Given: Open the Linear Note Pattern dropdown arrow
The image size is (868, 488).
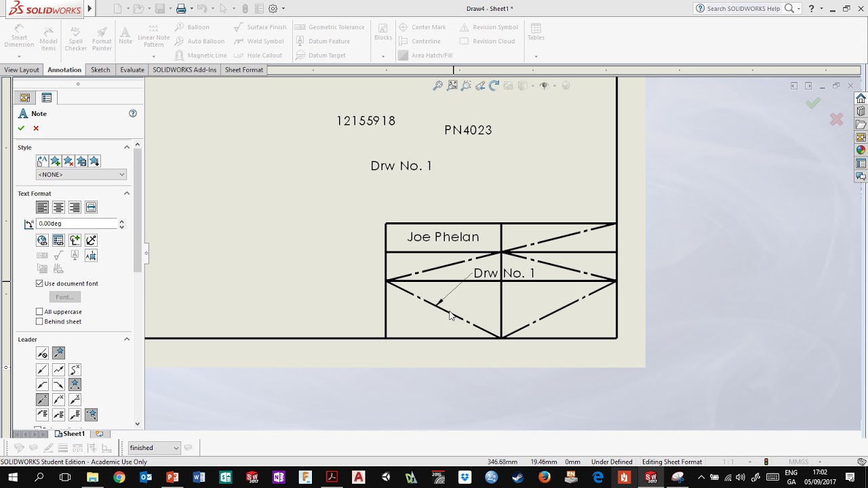Looking at the screenshot, I should (x=153, y=55).
